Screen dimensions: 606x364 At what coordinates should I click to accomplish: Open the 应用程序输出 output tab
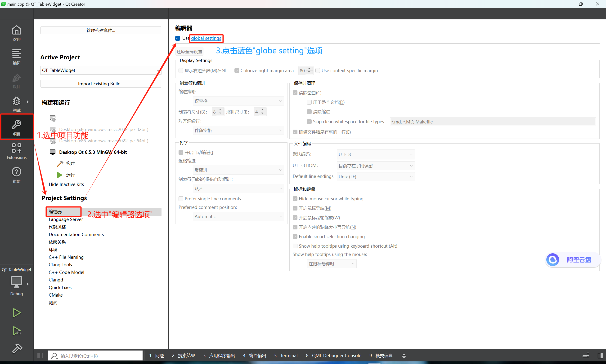(219, 355)
